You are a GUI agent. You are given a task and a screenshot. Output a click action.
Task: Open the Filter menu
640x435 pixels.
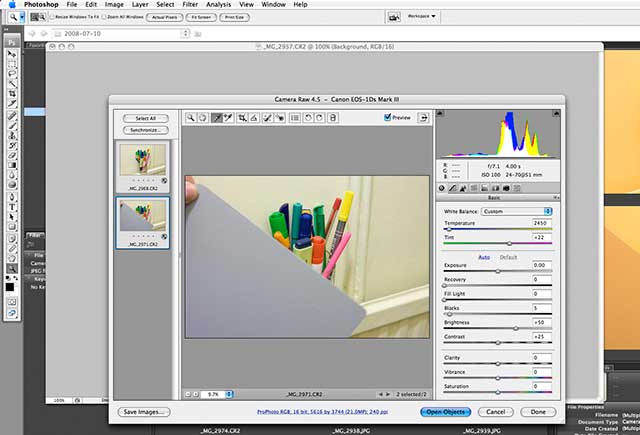click(190, 4)
